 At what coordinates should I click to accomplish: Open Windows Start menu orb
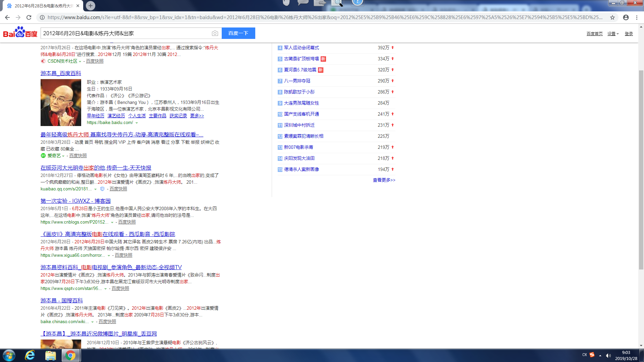(9, 355)
